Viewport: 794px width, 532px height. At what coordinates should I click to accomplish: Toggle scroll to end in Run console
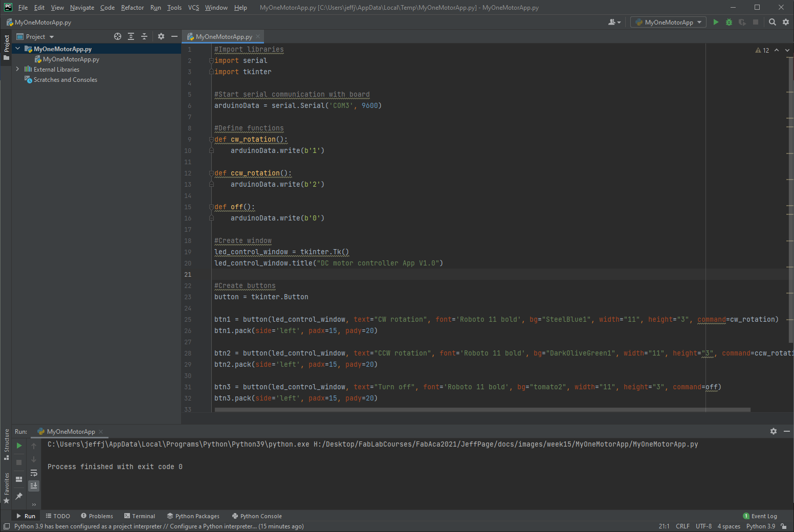point(34,485)
